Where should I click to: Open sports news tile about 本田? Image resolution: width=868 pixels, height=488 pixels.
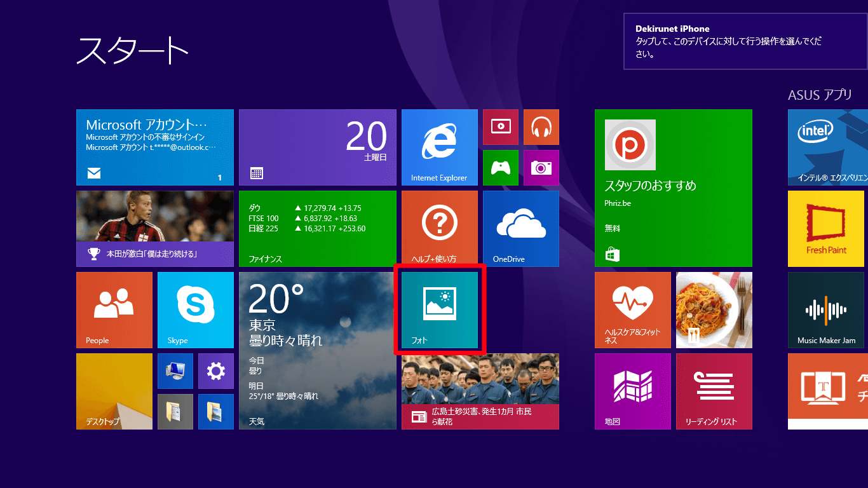click(x=155, y=229)
